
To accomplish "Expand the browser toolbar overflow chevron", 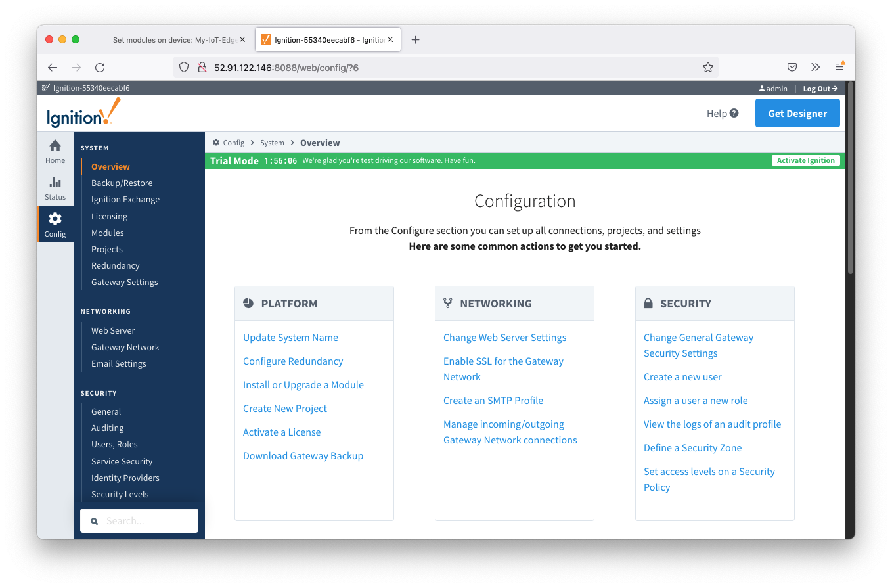I will coord(816,67).
